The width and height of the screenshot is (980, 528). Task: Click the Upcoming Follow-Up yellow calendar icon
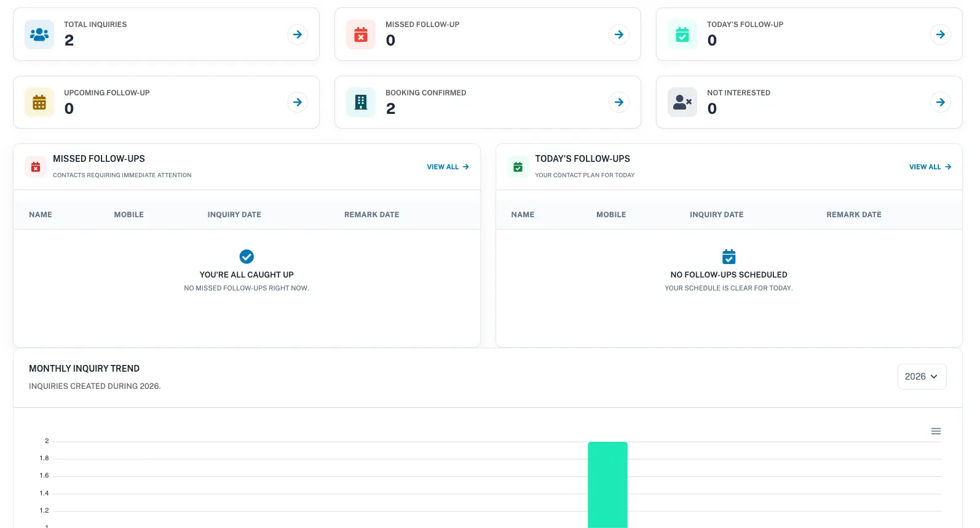(39, 102)
